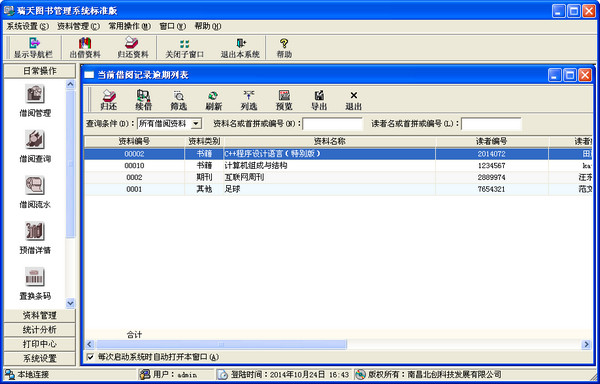Select the row 计算机组成与结构
This screenshot has width=600, height=384.
(338, 166)
